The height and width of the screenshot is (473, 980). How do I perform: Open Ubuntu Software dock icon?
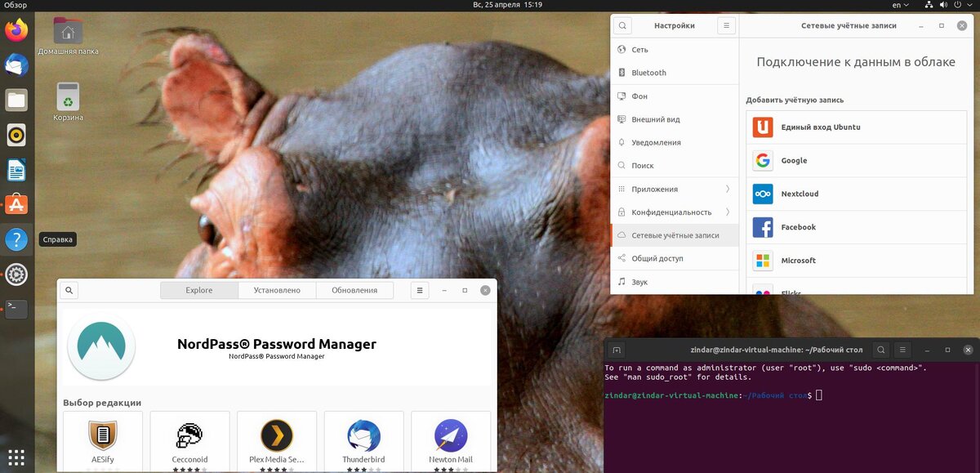pos(16,204)
